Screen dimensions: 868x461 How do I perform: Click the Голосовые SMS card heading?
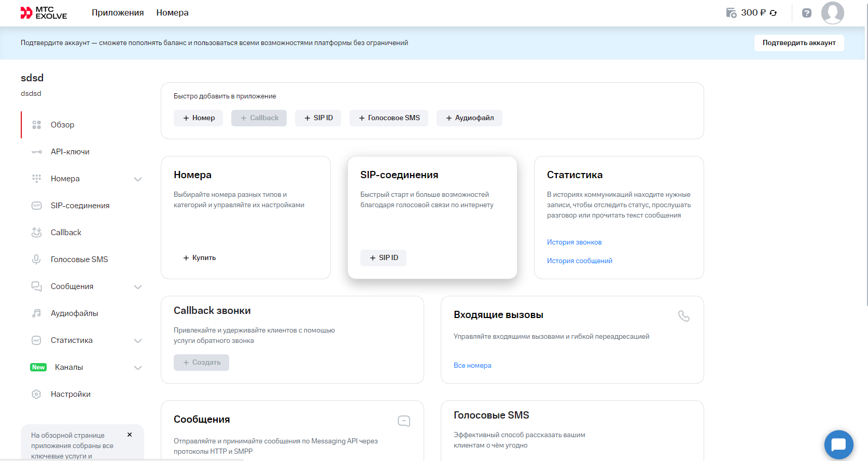pyautogui.click(x=491, y=415)
